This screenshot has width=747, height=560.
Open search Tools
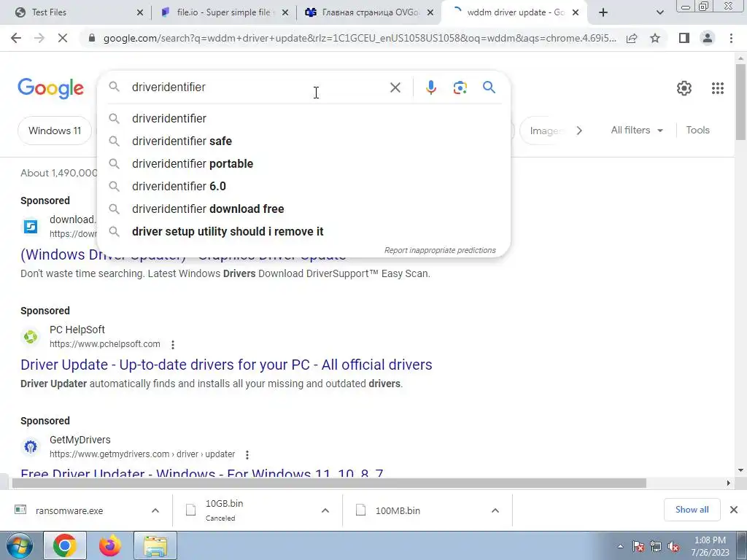(697, 130)
